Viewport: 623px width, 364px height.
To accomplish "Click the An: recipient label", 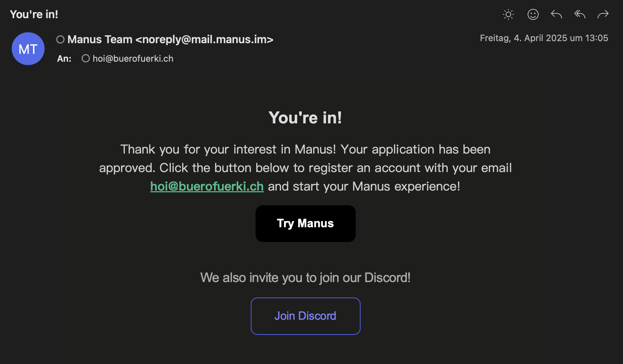I will coord(64,59).
